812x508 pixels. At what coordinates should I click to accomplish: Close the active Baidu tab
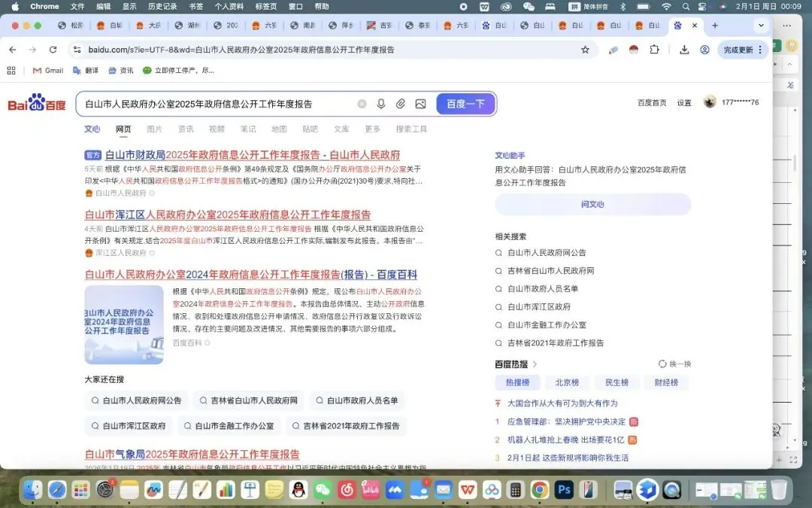pos(695,26)
